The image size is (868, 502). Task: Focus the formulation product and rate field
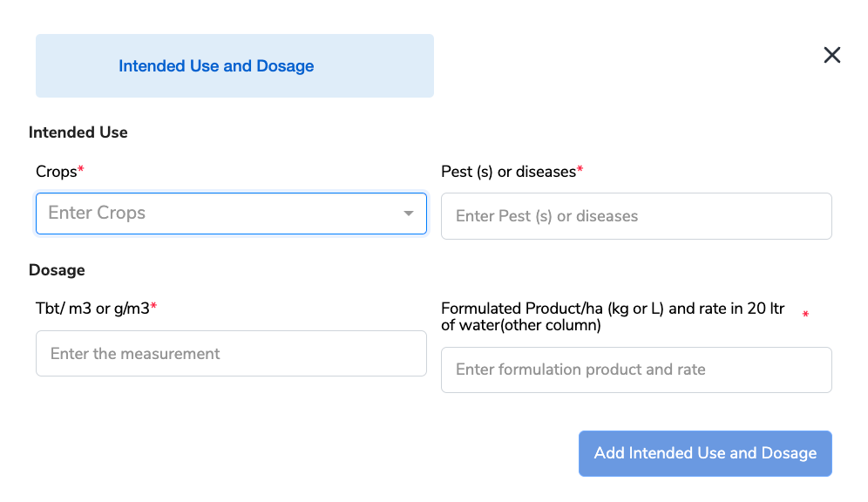point(636,370)
